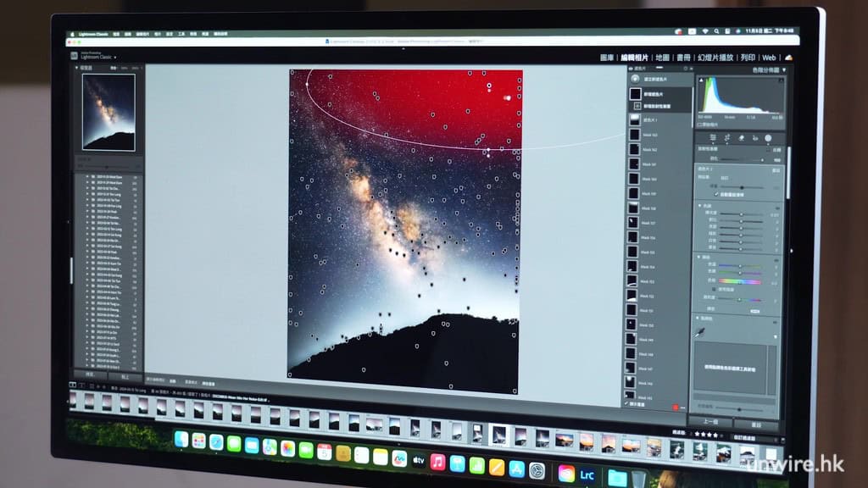Click the Hue rainbow slider
The image size is (868, 488).
coord(740,280)
